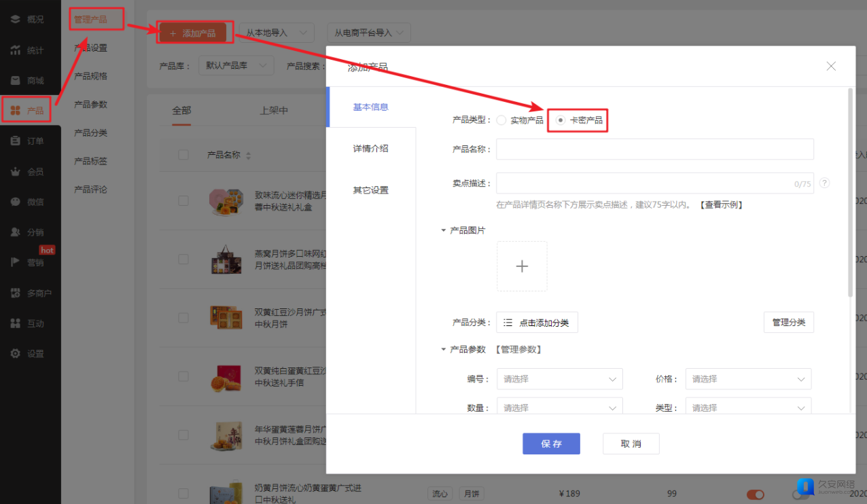Screen dimensions: 867x504
Task: Click the 管理分类 button
Action: point(788,322)
